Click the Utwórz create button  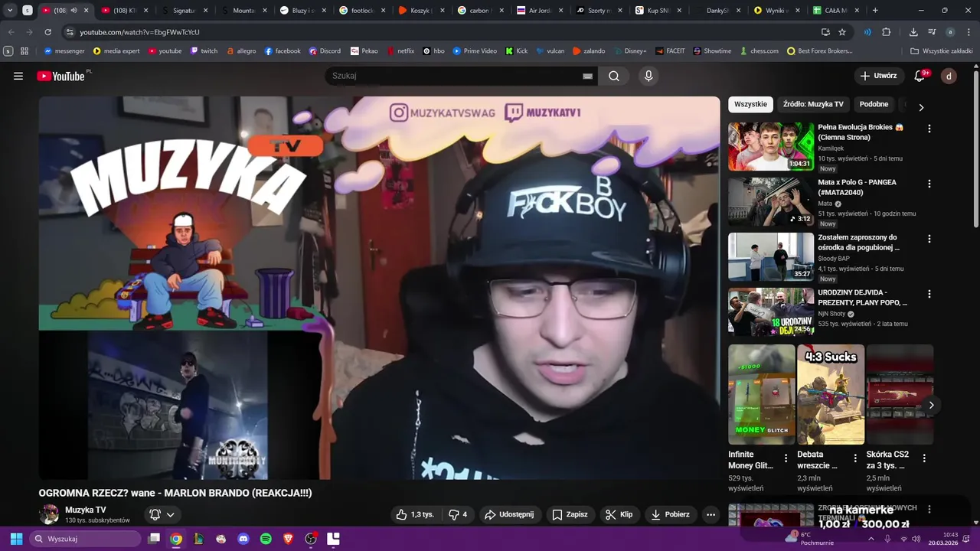(x=878, y=76)
